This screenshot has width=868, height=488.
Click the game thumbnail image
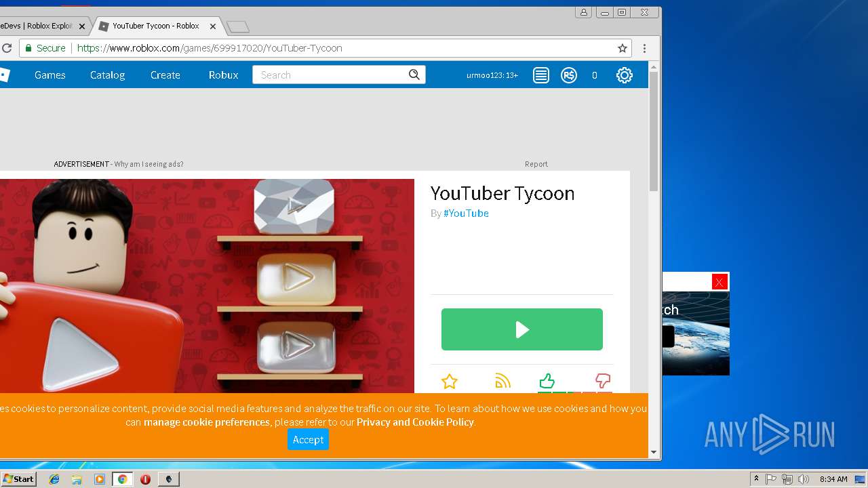(207, 286)
